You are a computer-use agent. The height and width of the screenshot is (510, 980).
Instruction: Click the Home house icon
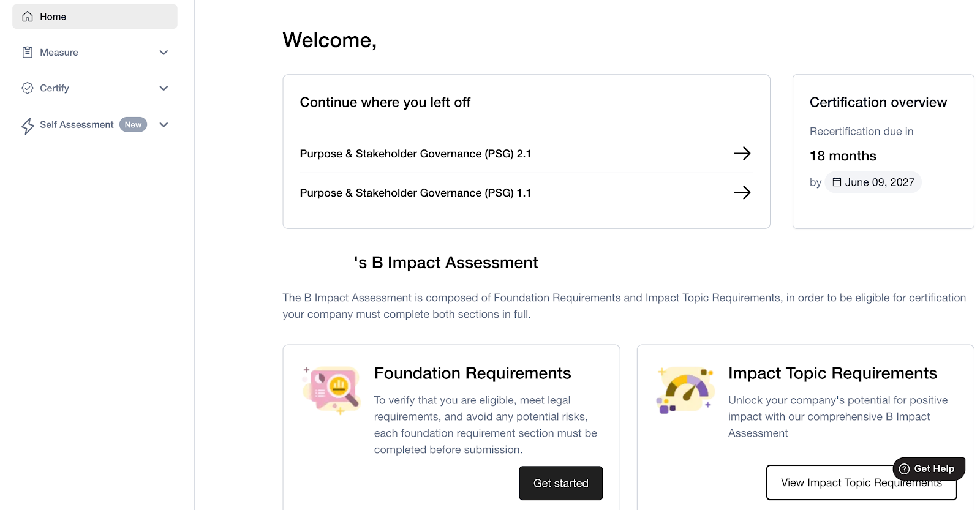(28, 17)
